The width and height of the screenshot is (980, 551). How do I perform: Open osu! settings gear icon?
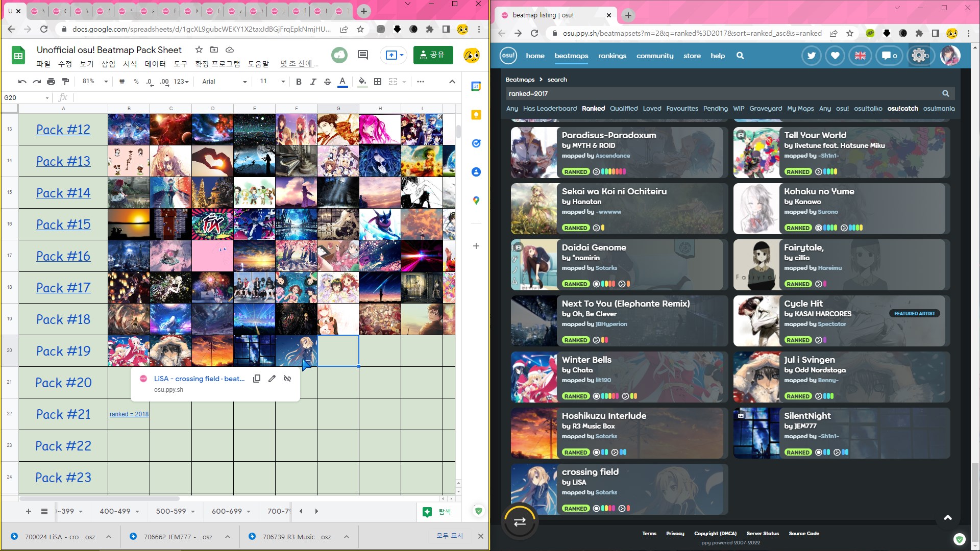919,56
